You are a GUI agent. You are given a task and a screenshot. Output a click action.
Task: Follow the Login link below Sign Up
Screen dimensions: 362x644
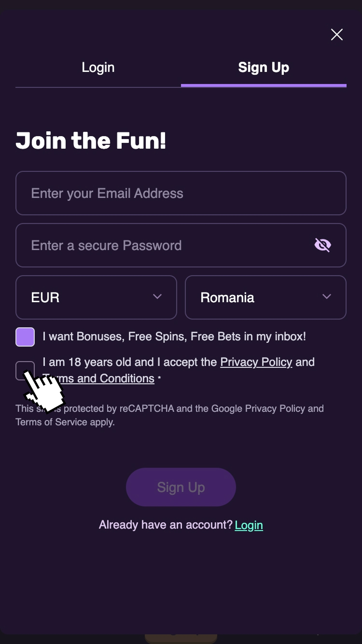pos(249,525)
